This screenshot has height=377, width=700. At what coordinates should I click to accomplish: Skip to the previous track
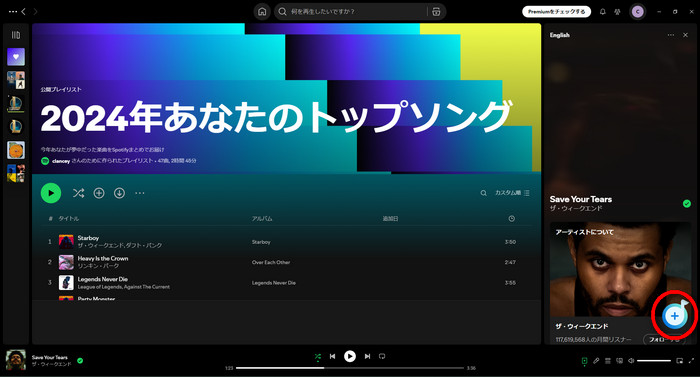click(x=332, y=356)
